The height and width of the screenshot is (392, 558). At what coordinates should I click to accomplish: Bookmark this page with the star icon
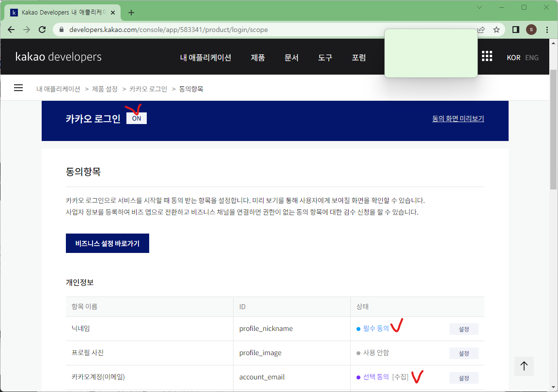coord(496,30)
